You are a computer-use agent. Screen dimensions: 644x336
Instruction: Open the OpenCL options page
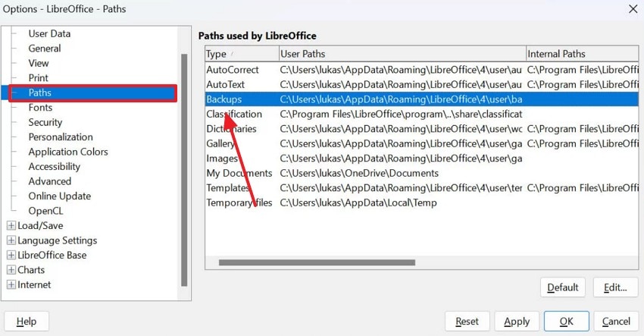[45, 211]
